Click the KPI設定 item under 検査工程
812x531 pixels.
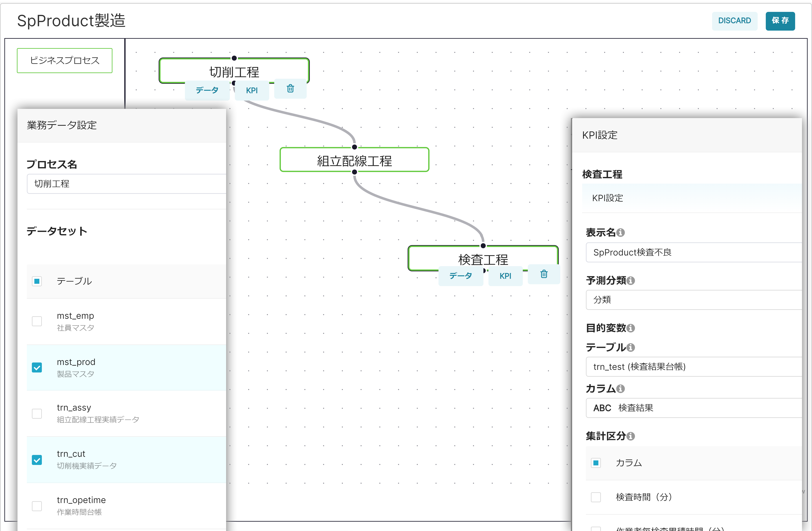[x=692, y=198]
